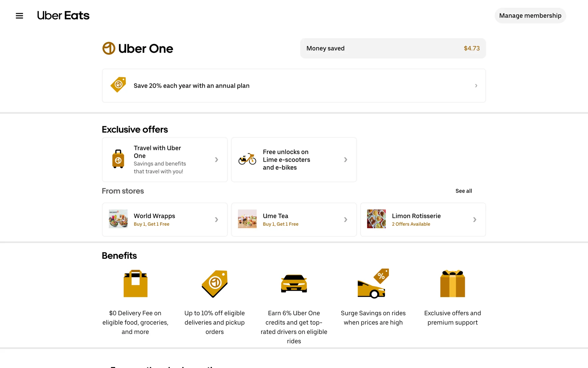Click the Money saved summary box
This screenshot has height=368, width=588.
tap(393, 48)
